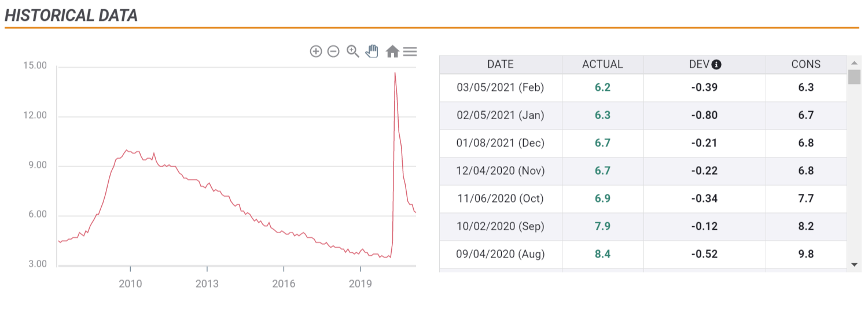
Task: Click the peak of the 2020 chart spike
Action: 395,73
